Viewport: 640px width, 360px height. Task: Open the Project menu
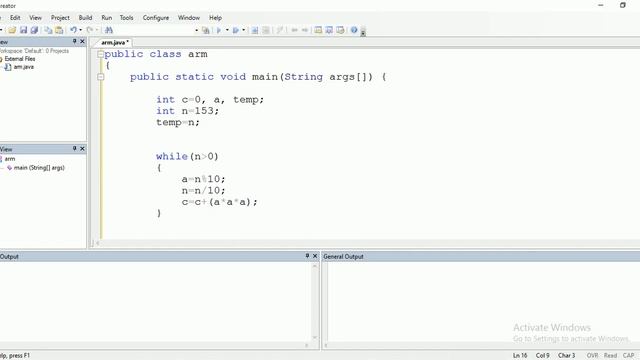[60, 18]
